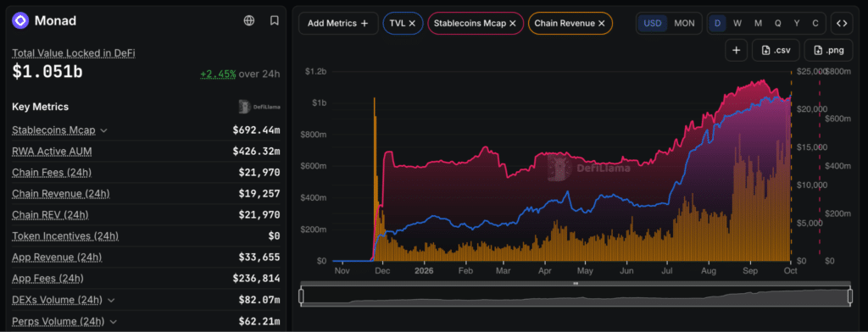
Task: Click the $236,814 app fees value
Action: (x=256, y=279)
